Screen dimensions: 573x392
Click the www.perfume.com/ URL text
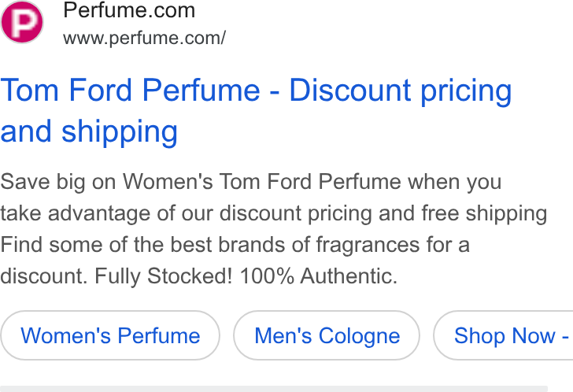coord(144,38)
